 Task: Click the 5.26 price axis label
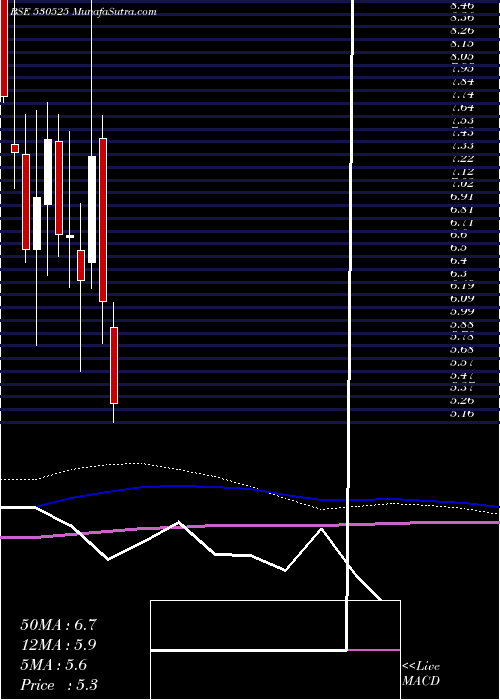462,400
